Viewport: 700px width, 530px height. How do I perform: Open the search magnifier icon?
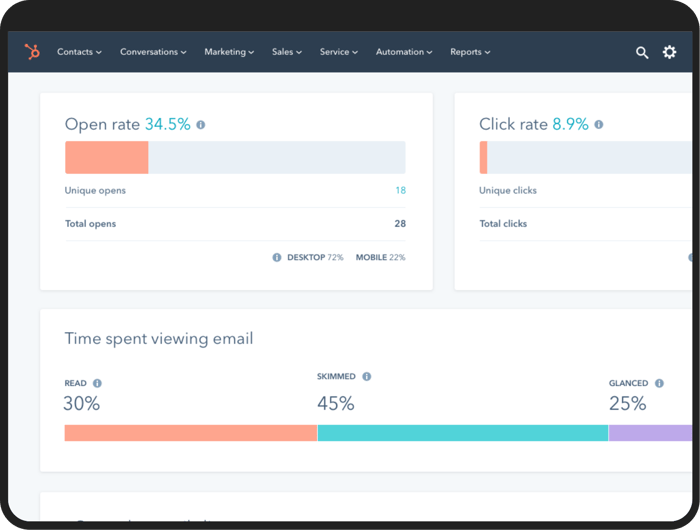(x=642, y=52)
